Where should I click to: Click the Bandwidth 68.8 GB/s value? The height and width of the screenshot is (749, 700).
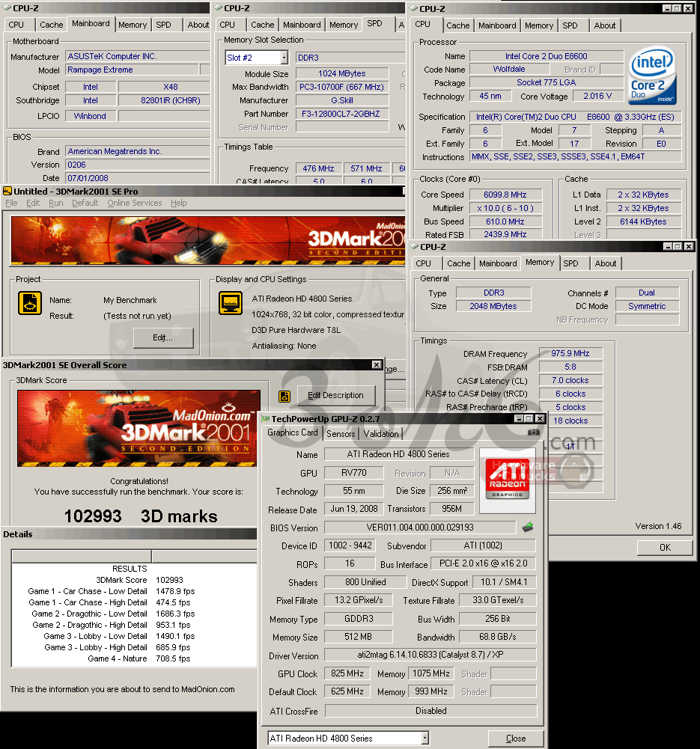pyautogui.click(x=497, y=637)
